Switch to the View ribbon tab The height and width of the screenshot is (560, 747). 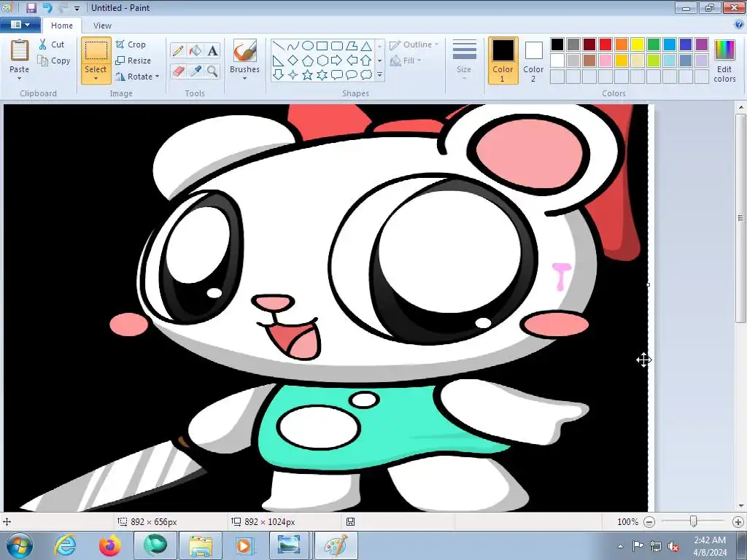tap(102, 26)
